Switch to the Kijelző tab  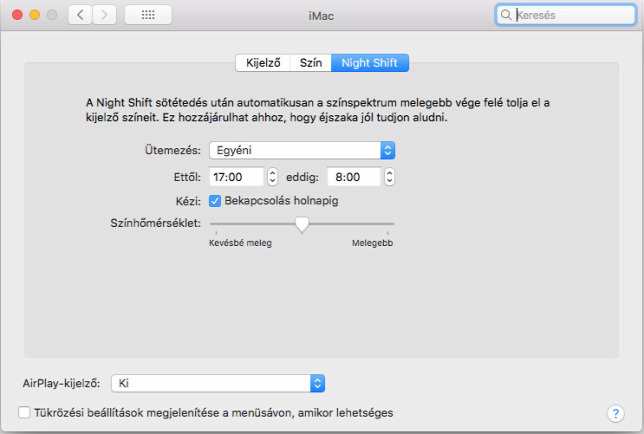263,63
